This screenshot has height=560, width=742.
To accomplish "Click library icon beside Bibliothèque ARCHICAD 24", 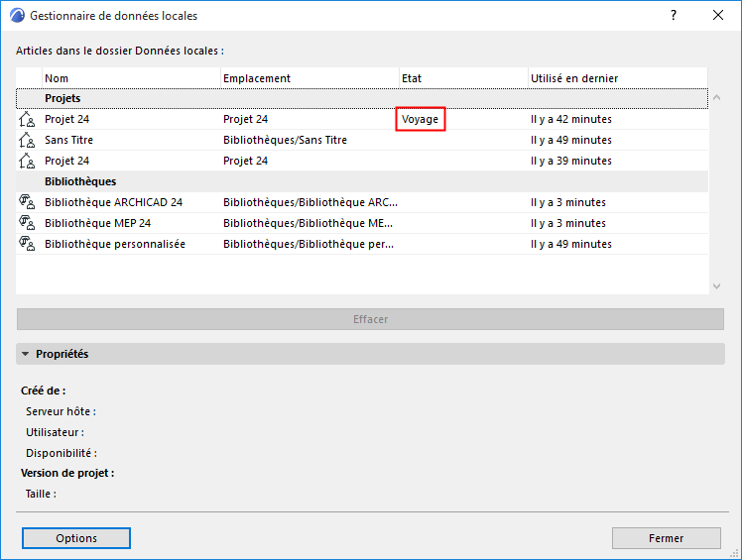I will pos(27,202).
